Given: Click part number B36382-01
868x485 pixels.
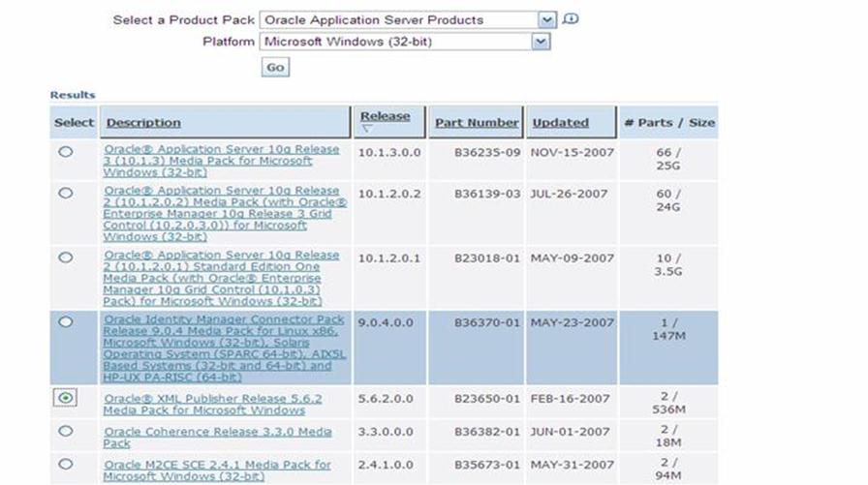Looking at the screenshot, I should point(487,432).
